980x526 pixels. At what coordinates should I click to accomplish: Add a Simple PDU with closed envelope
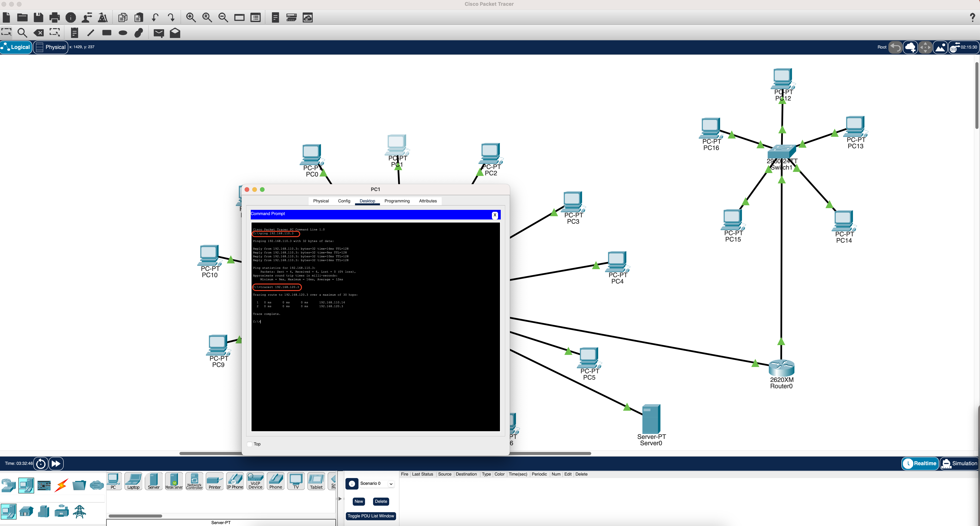point(159,33)
